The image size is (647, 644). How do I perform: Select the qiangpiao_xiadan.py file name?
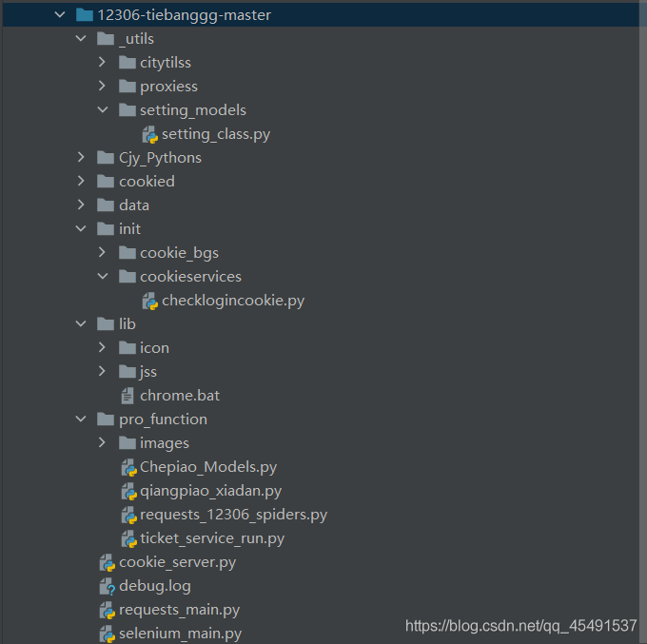211,491
